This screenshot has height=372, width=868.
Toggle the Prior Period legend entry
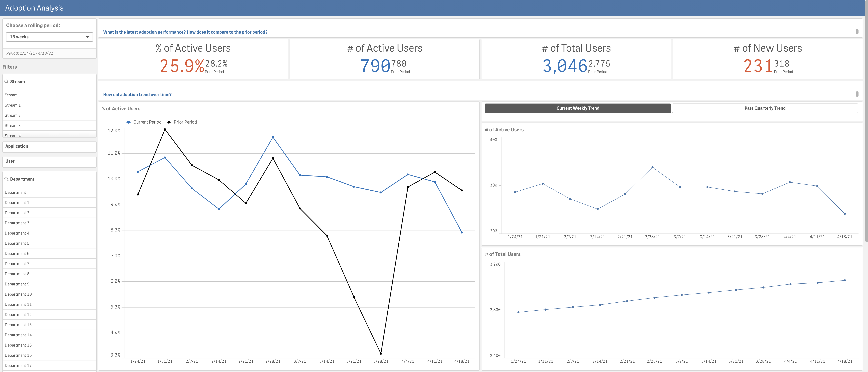(x=182, y=122)
